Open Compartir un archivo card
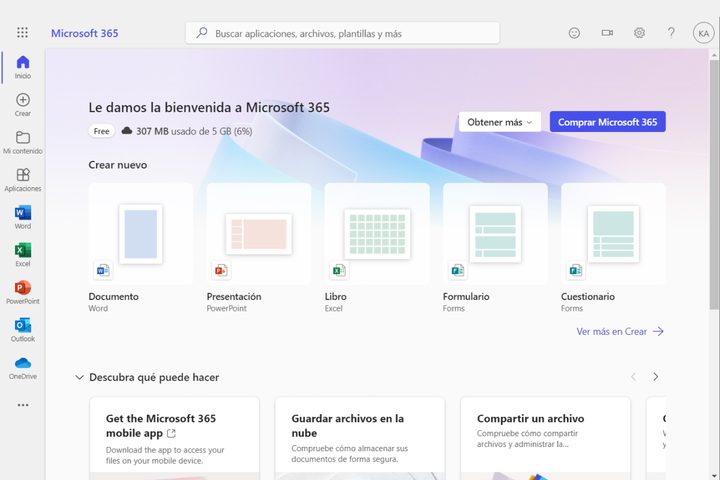The width and height of the screenshot is (720, 480). 546,439
